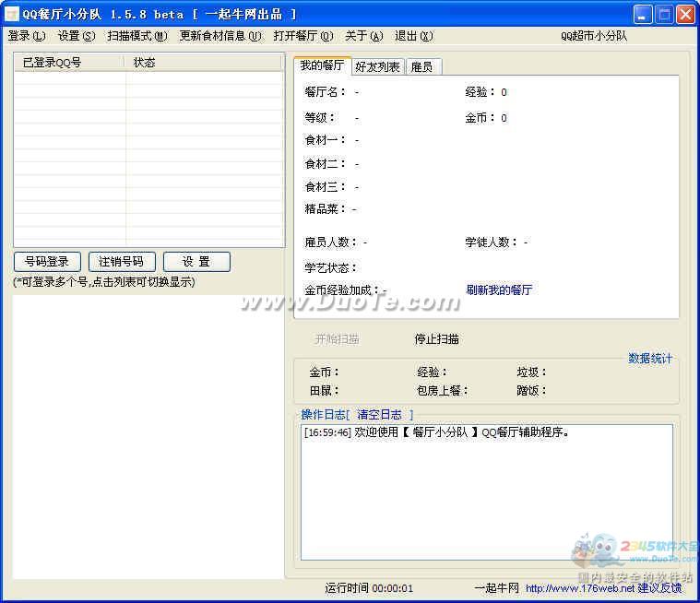Viewport: 700px width, 603px height.
Task: Switch to the 我的餐厅 tab
Action: tap(322, 65)
